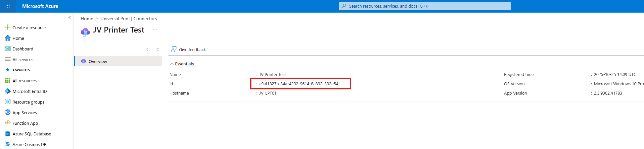
Task: Click the Home house icon in the sidebar
Action: point(8,38)
